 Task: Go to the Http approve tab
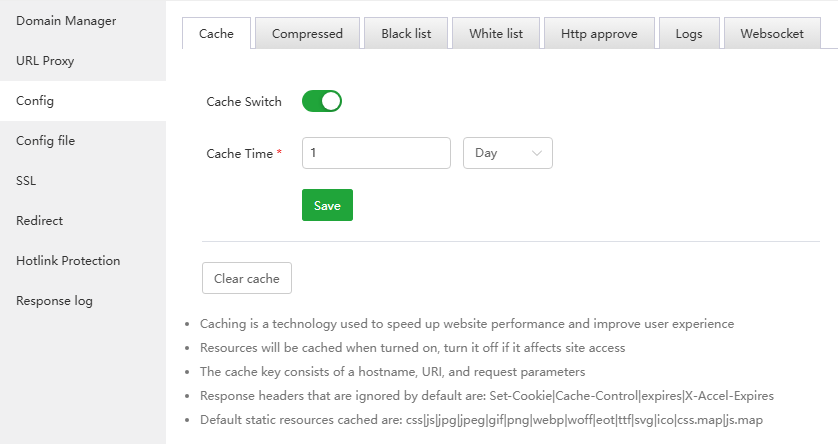click(601, 33)
